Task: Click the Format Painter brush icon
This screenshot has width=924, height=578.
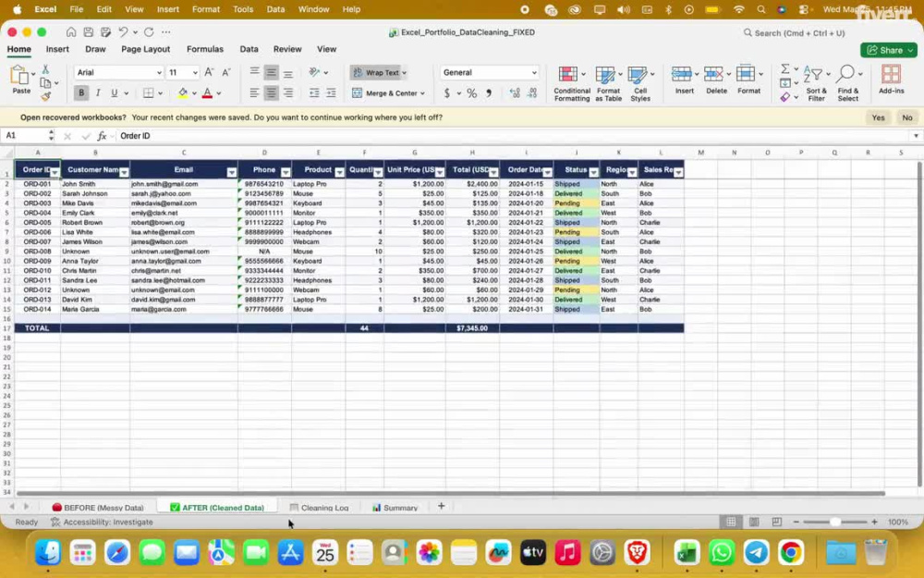Action: coord(45,96)
